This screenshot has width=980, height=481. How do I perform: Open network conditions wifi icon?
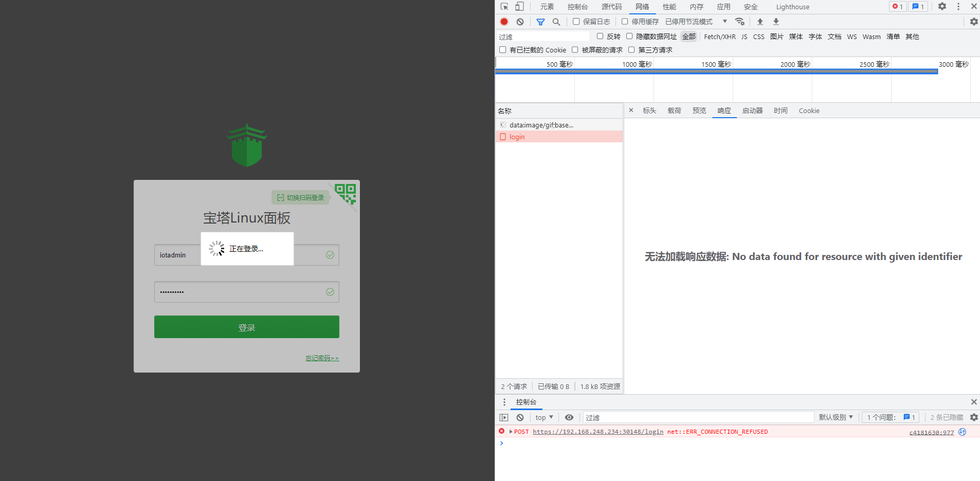tap(740, 22)
